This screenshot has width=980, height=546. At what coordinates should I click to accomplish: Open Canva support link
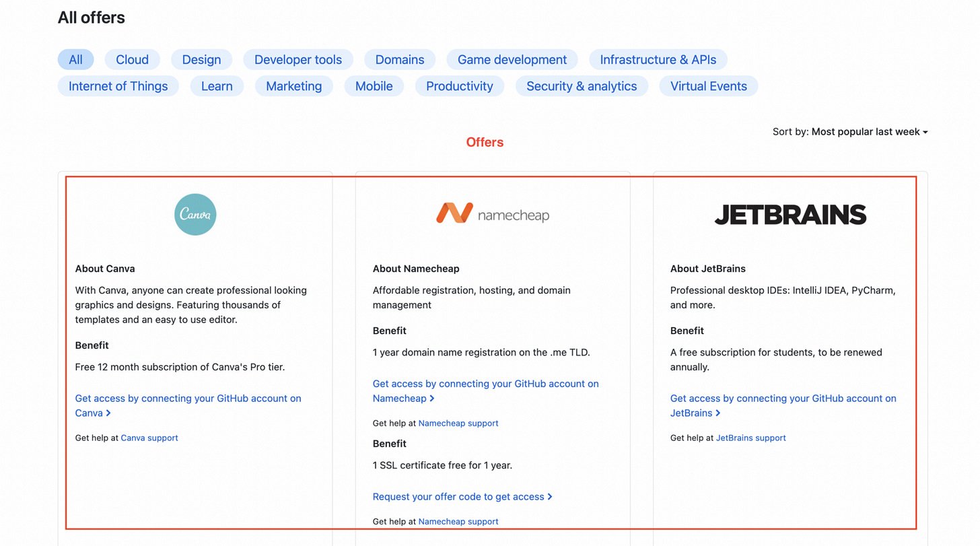tap(149, 438)
